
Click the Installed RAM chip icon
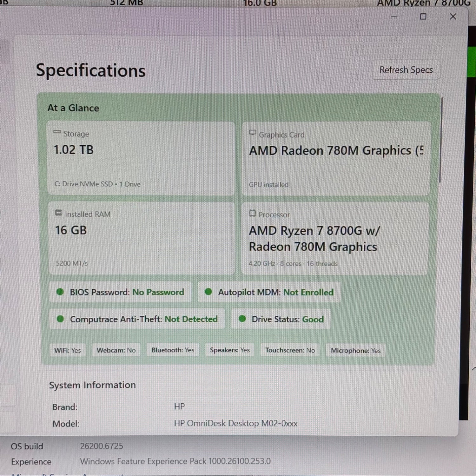59,213
